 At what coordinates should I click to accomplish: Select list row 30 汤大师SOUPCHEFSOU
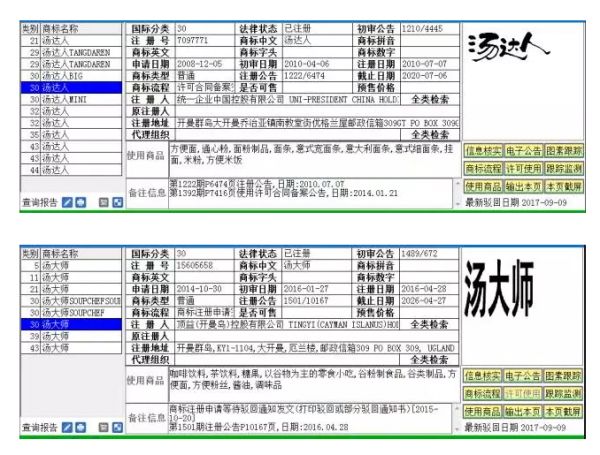click(x=72, y=301)
